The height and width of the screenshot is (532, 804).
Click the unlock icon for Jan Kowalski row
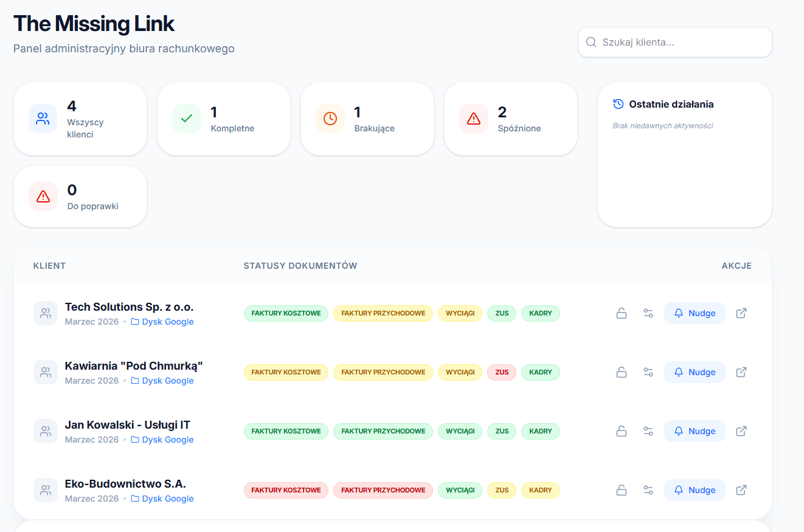coord(622,431)
